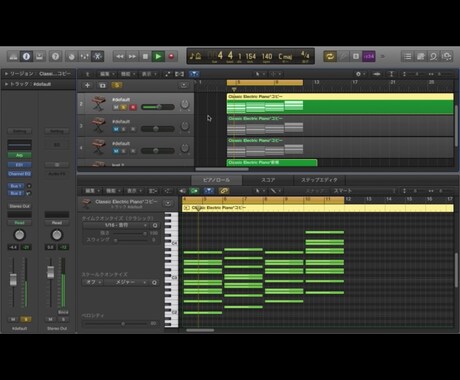Open the Note Pads icon
The width and height of the screenshot is (460, 380).
420,56
